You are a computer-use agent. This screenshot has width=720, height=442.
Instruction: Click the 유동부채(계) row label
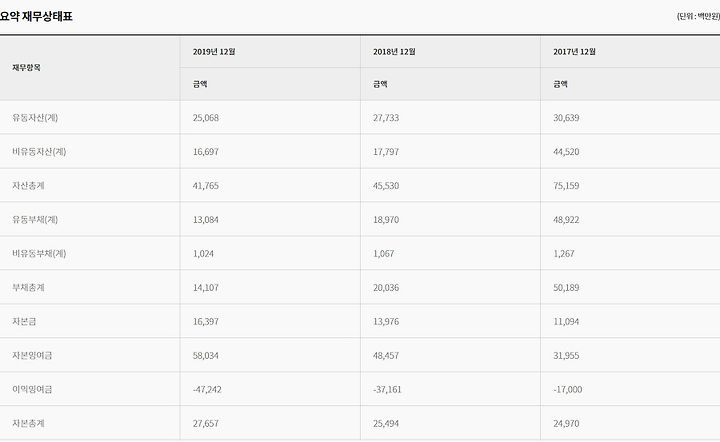pos(35,220)
